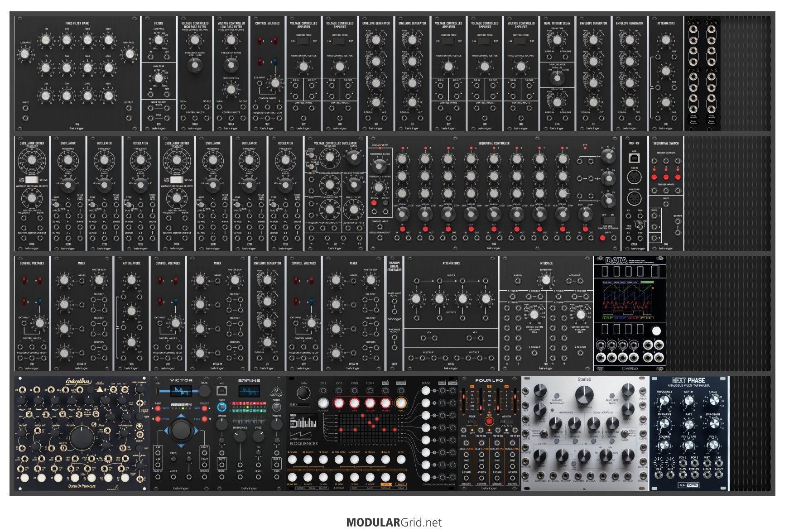Hit PLAY/STOP on the Eloquencer
Viewport: 789px width, 532px height.
point(323,403)
